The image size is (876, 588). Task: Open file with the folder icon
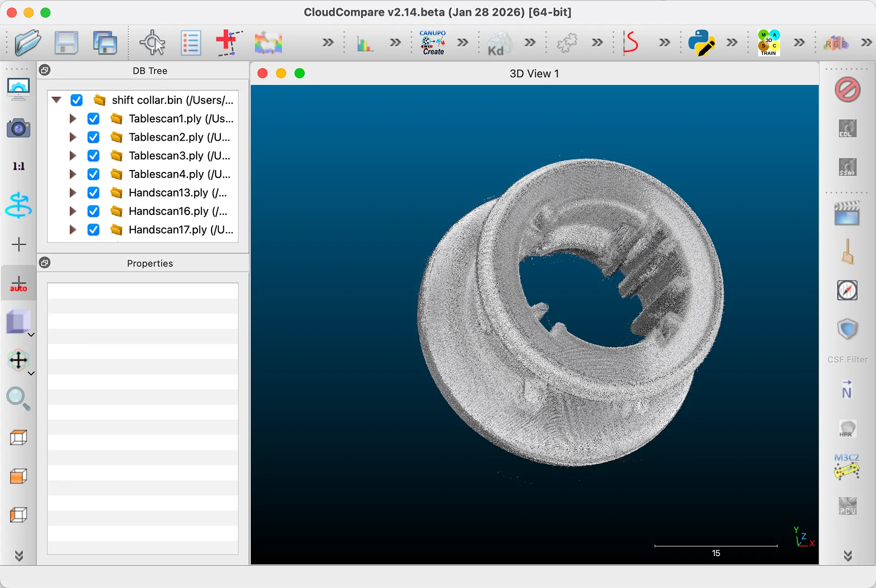coord(28,42)
